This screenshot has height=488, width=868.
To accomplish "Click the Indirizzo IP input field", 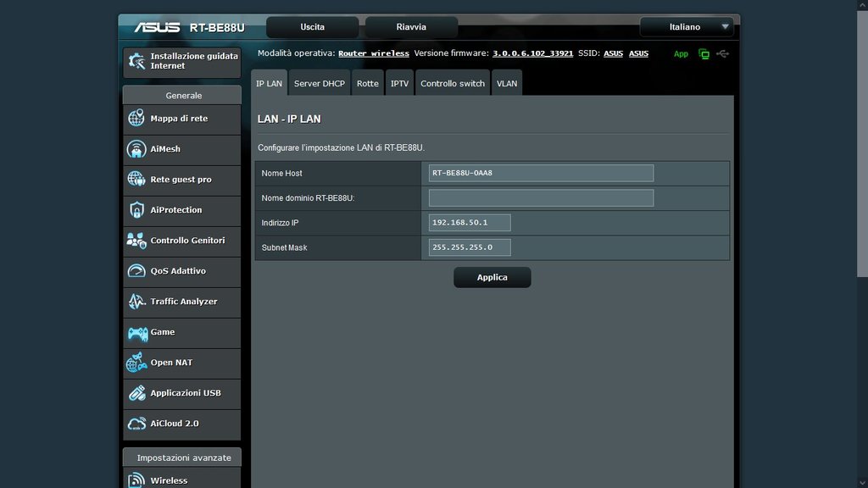I will [470, 223].
